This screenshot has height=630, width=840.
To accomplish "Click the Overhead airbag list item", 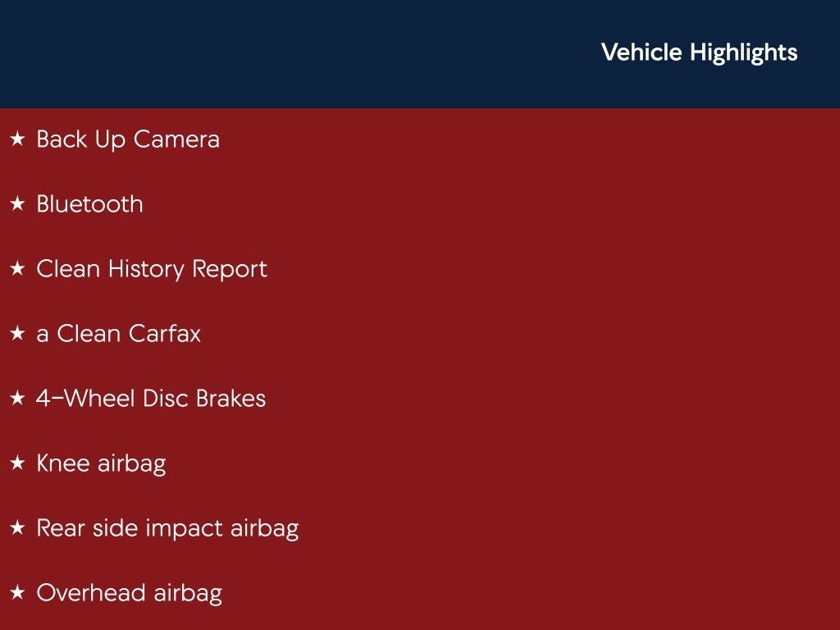I will [x=129, y=593].
